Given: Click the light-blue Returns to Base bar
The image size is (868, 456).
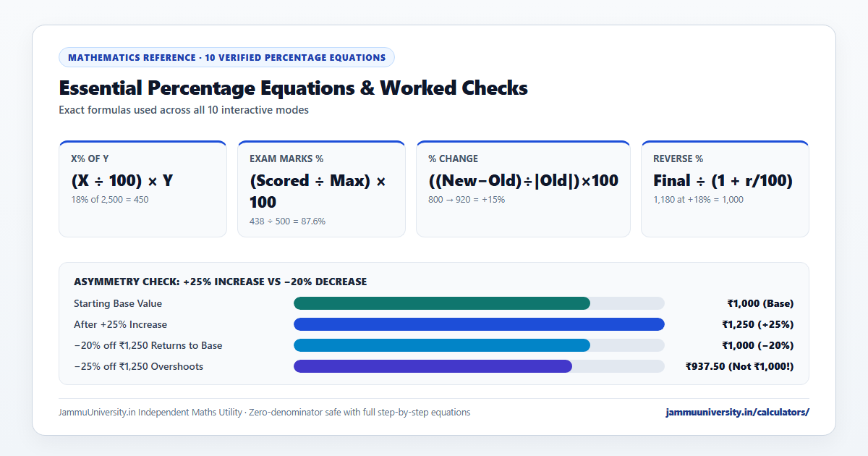Looking at the screenshot, I should (442, 345).
